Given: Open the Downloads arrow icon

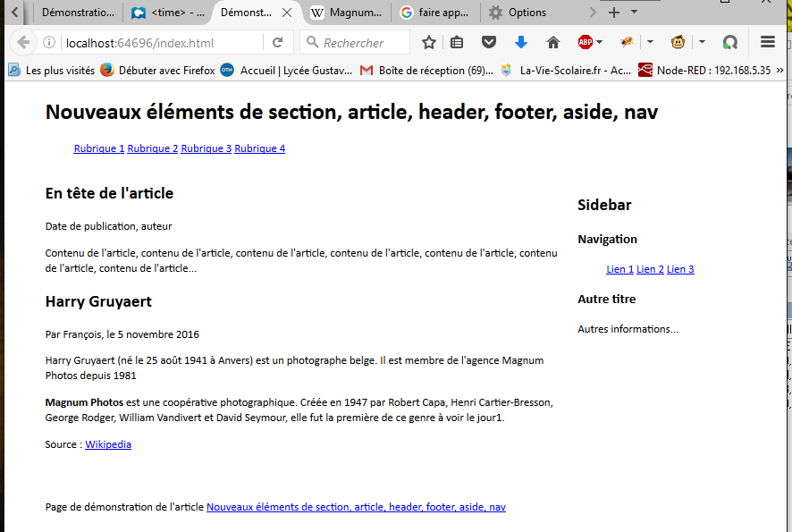Looking at the screenshot, I should (521, 42).
